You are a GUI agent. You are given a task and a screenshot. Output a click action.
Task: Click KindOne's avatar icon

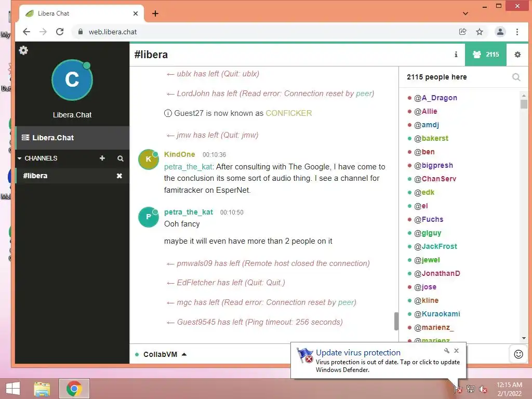click(x=148, y=159)
